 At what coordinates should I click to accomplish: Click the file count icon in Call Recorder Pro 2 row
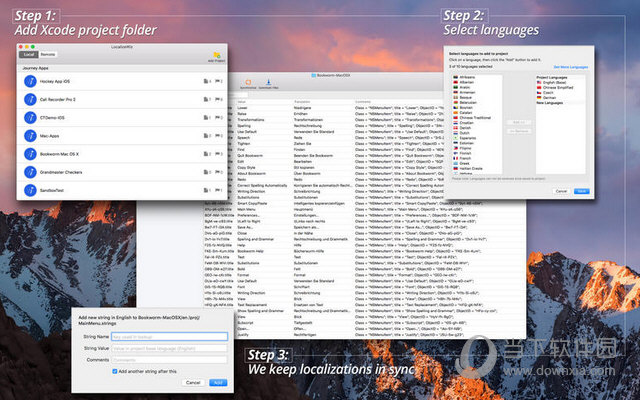tap(206, 99)
